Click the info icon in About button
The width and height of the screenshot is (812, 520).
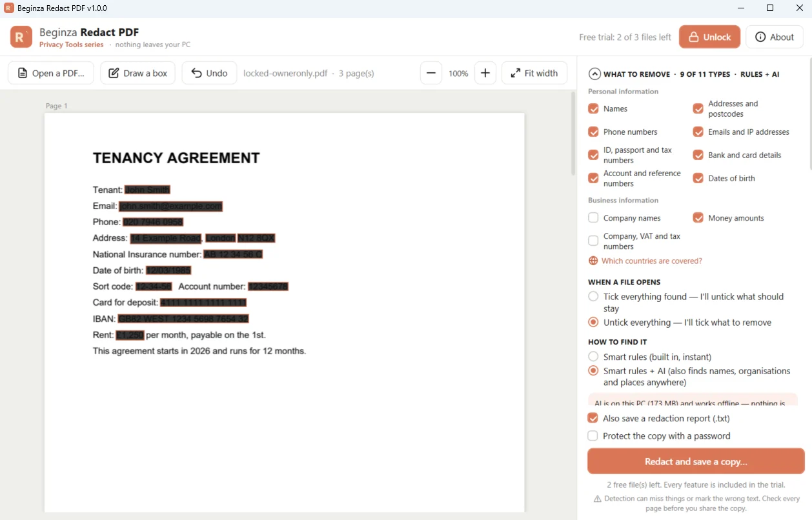pos(760,37)
